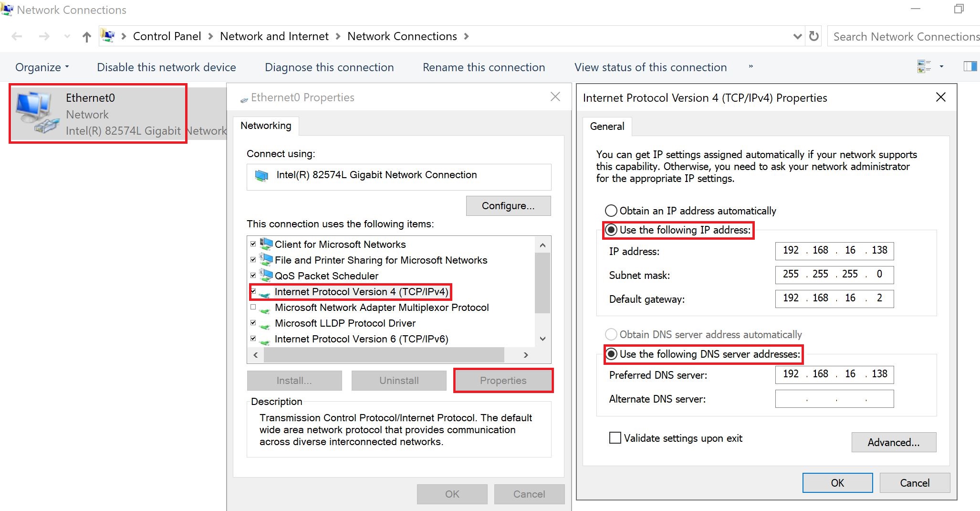Screen dimensions: 980x511
Task: Open the address bar dropdown arrow
Action: click(x=797, y=36)
